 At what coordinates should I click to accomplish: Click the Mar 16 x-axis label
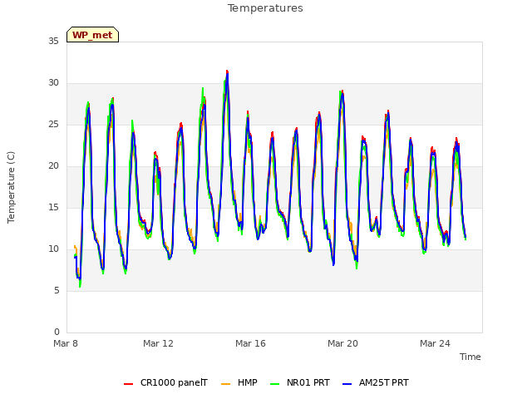click(x=250, y=343)
